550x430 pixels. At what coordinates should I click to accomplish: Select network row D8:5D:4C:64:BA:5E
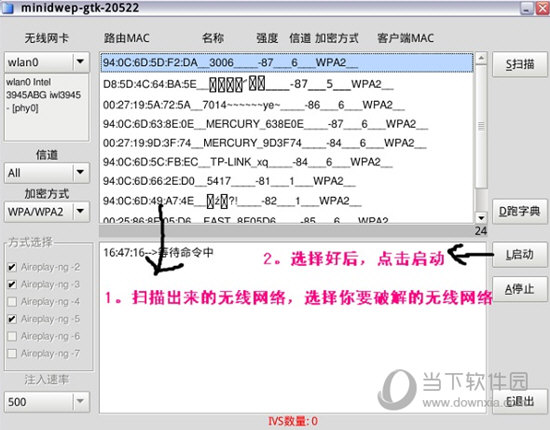(287, 84)
